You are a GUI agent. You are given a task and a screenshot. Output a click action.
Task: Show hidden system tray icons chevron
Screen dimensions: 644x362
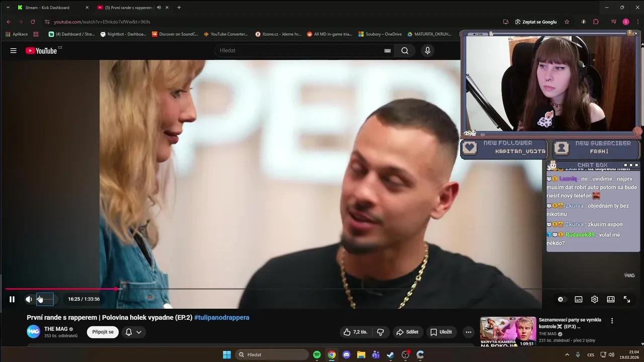pos(567,354)
